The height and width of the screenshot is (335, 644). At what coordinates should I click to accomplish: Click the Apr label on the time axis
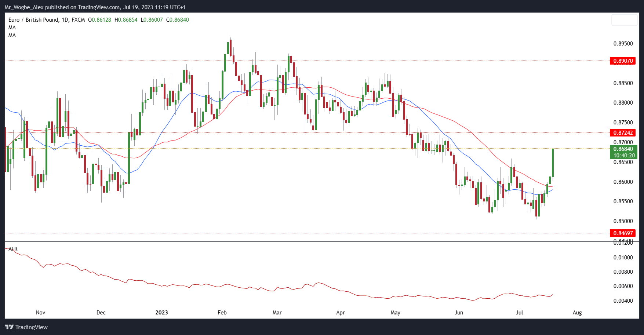[341, 313]
